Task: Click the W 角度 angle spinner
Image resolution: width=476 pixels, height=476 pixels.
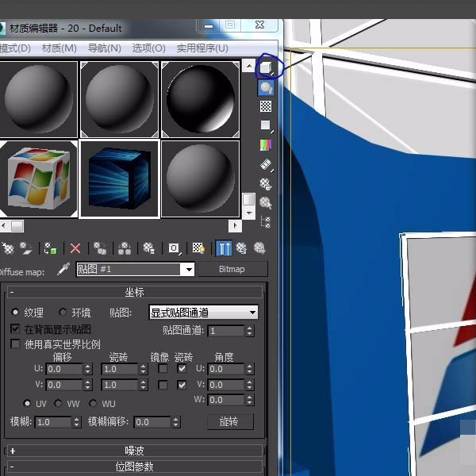Action: [249, 400]
